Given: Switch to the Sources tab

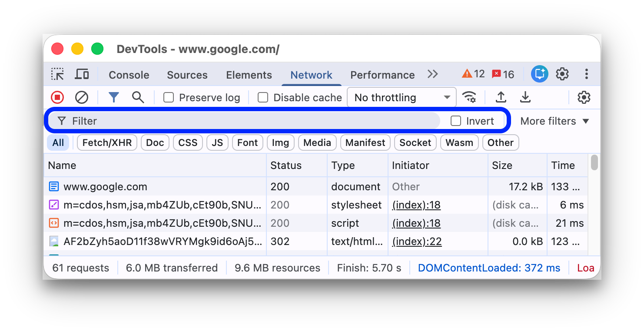Looking at the screenshot, I should click(x=187, y=75).
